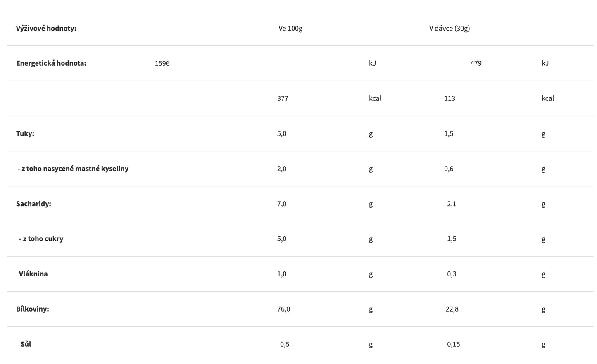597x364 pixels.
Task: Select the "V dávce (30g)" column header
Action: [449, 29]
